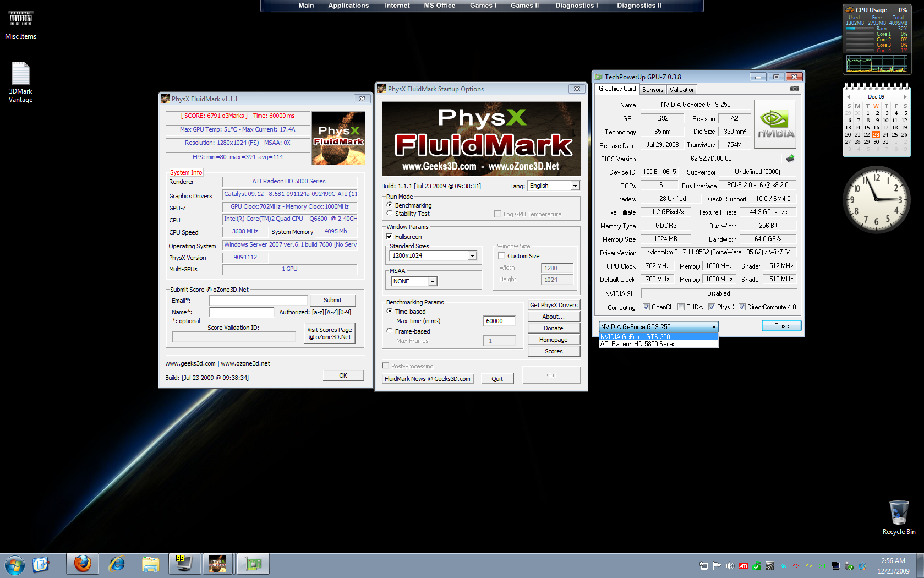Screen dimensions: 924x578
Task: Click the FluidMark taskbar button
Action: (218, 564)
